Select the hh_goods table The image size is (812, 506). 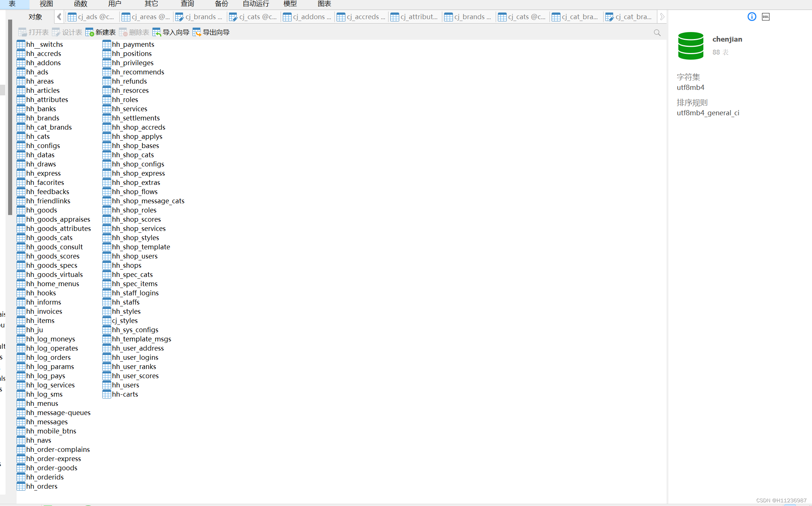[x=42, y=210]
